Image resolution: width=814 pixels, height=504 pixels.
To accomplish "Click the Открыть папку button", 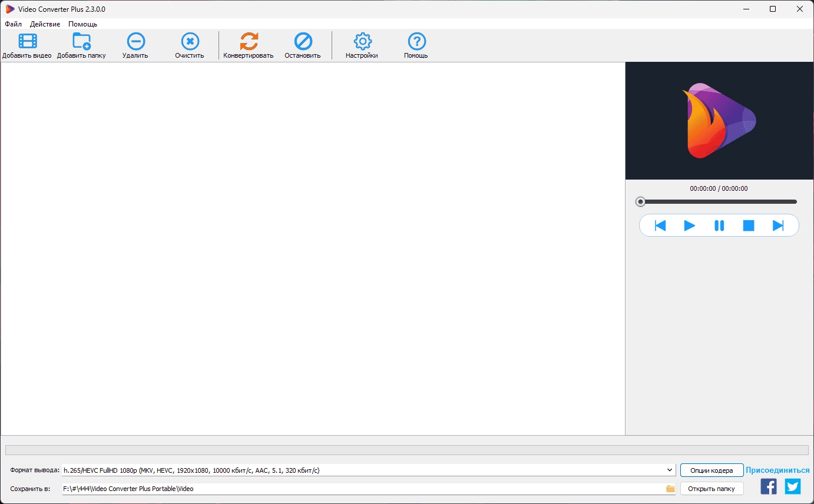I will (712, 489).
